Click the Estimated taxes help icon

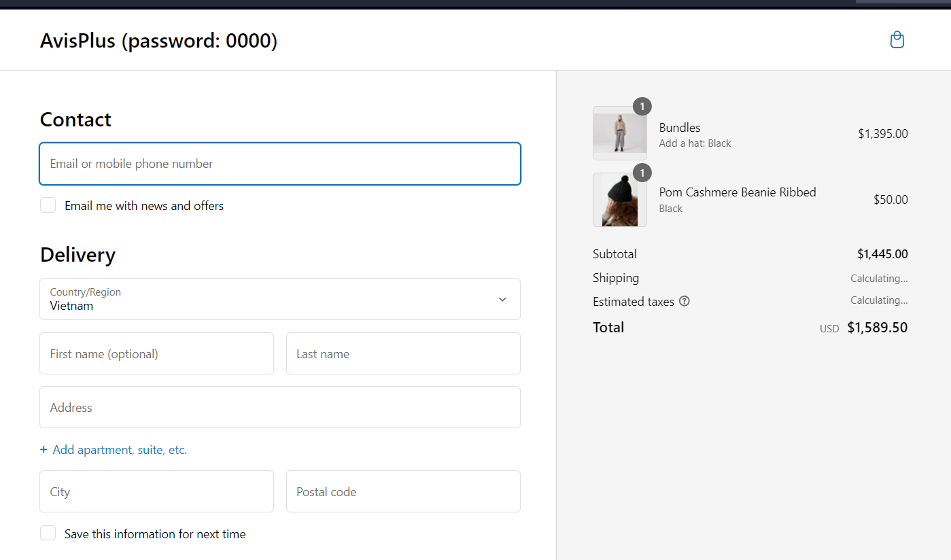(x=685, y=301)
